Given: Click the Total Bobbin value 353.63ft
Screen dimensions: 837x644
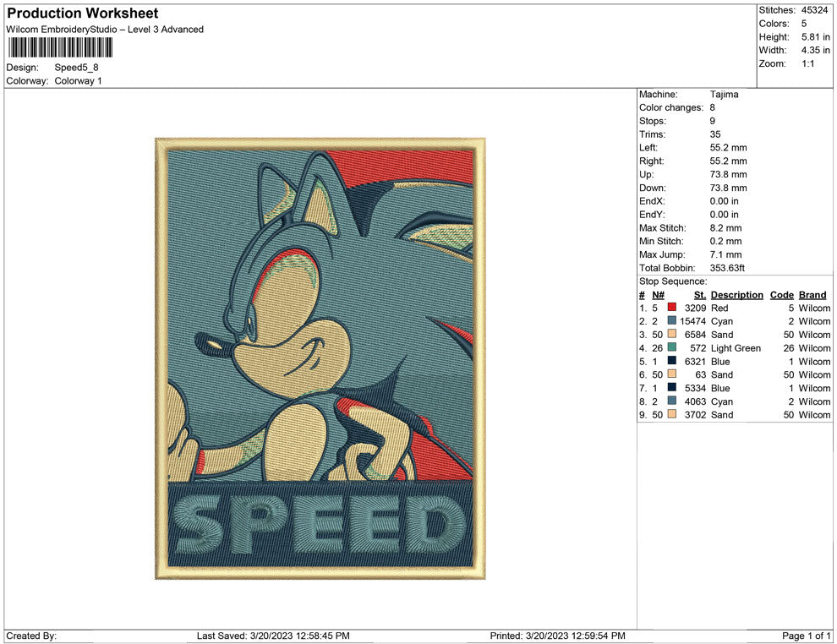Looking at the screenshot, I should pos(727,267).
